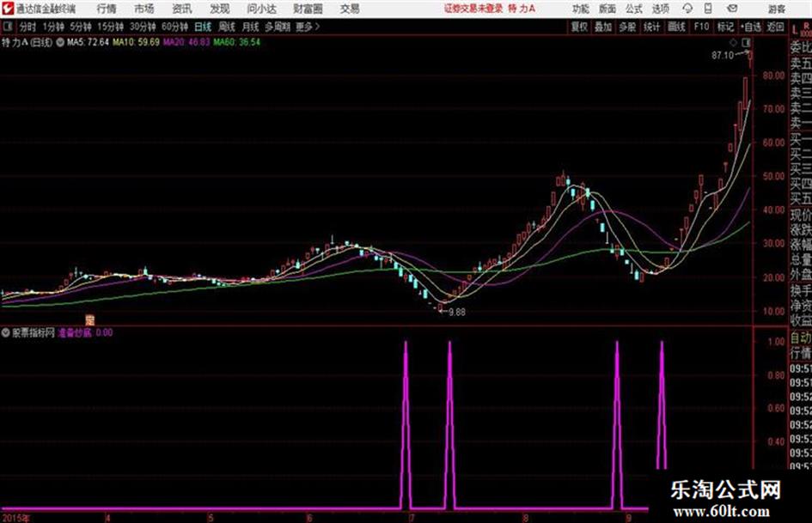
Task: Click the 叠加 overlay button
Action: coord(603,27)
